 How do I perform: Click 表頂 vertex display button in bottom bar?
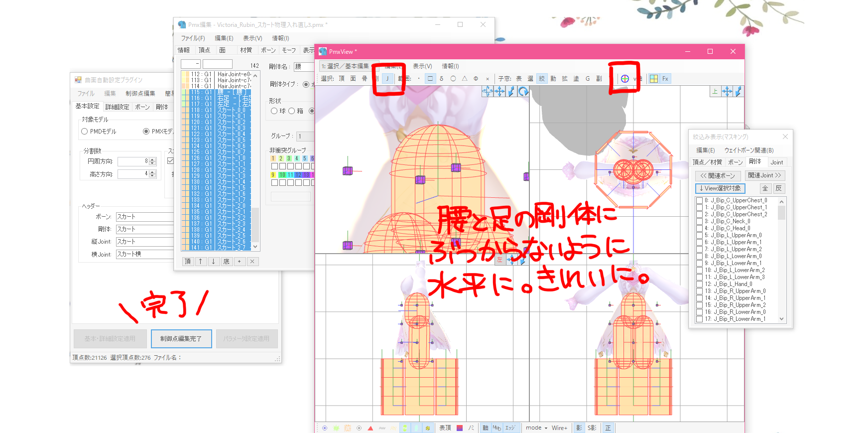click(445, 428)
